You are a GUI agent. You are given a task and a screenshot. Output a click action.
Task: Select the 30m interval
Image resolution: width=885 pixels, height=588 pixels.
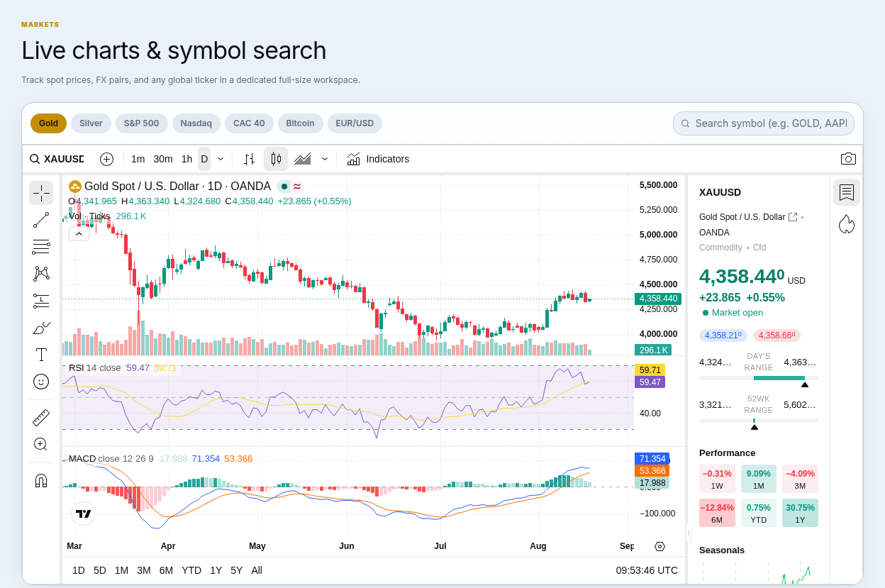tap(163, 159)
